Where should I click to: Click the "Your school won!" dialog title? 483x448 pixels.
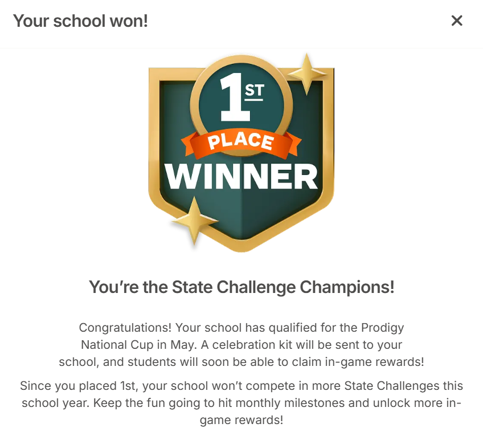tap(80, 21)
